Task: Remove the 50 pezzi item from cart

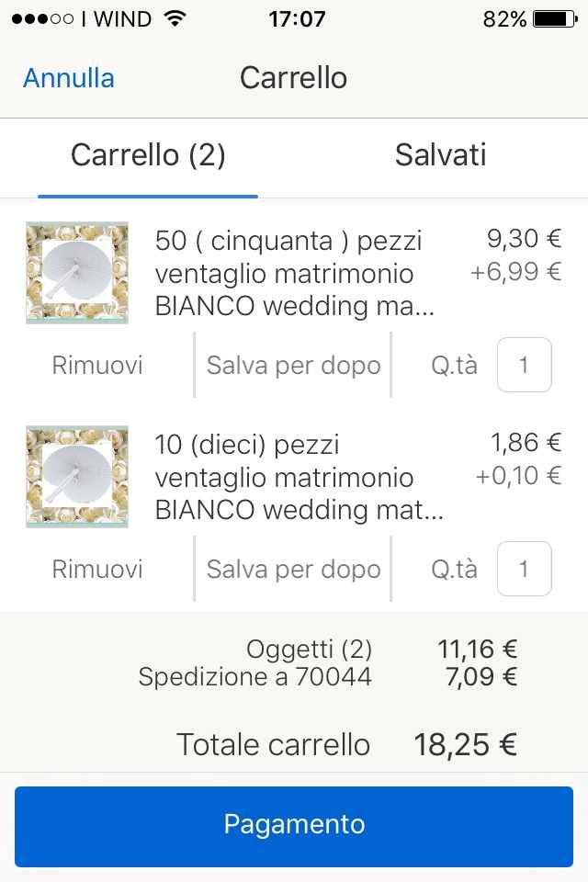Action: coord(97,366)
